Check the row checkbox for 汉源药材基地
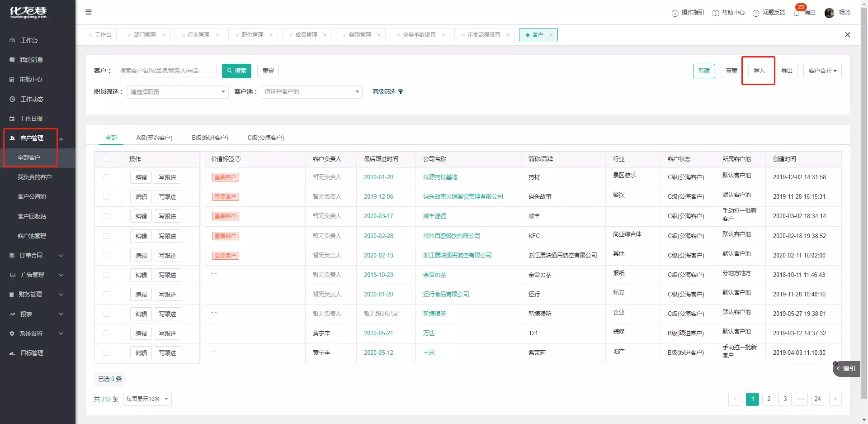868x424 pixels. (106, 177)
